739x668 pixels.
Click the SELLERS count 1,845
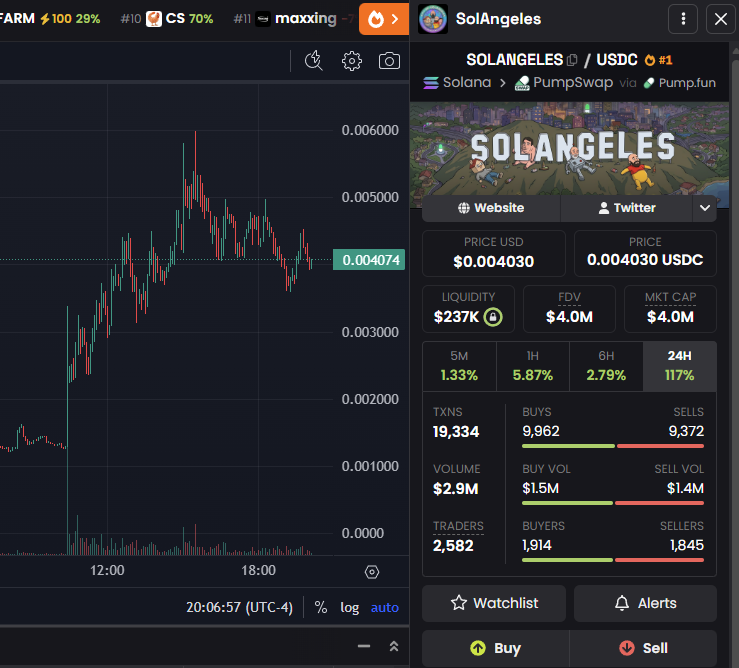[x=687, y=545]
